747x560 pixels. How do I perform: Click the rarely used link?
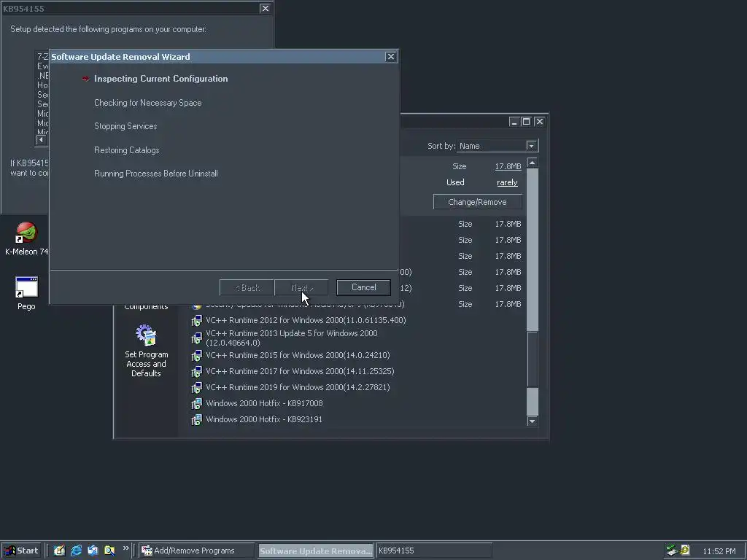507,182
